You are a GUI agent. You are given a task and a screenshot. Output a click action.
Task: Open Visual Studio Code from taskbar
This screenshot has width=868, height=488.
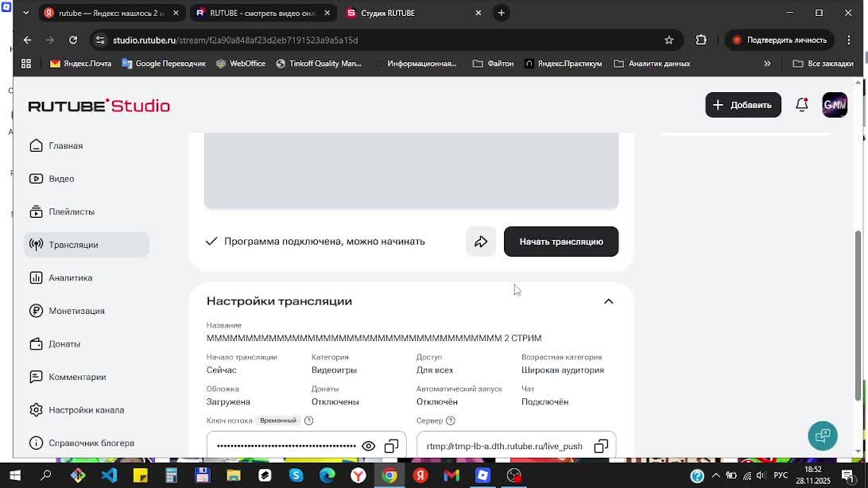109,475
